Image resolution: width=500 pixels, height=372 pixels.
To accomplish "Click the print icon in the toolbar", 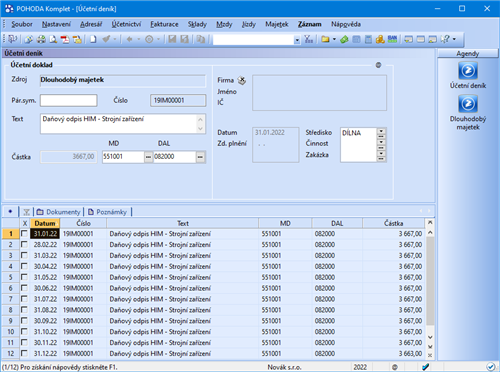I will pyautogui.click(x=41, y=39).
